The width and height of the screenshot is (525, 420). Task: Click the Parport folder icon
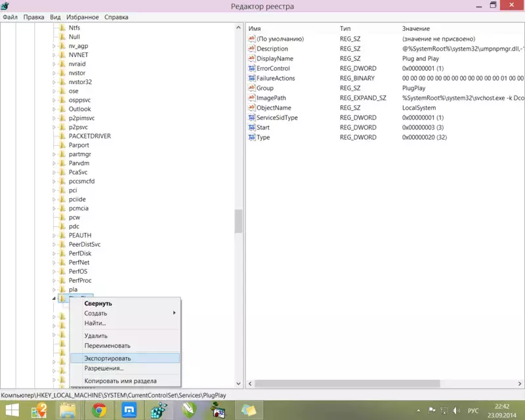[62, 145]
